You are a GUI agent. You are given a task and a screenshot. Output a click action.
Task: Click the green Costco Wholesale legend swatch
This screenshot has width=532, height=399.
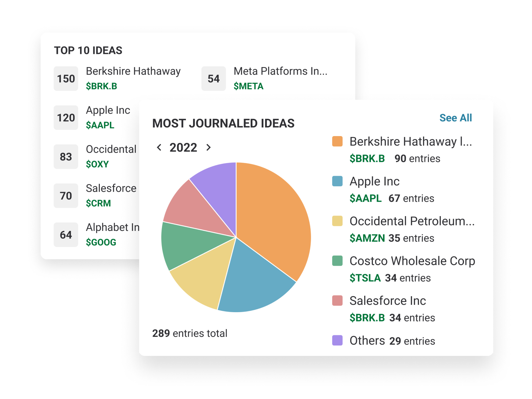(337, 260)
